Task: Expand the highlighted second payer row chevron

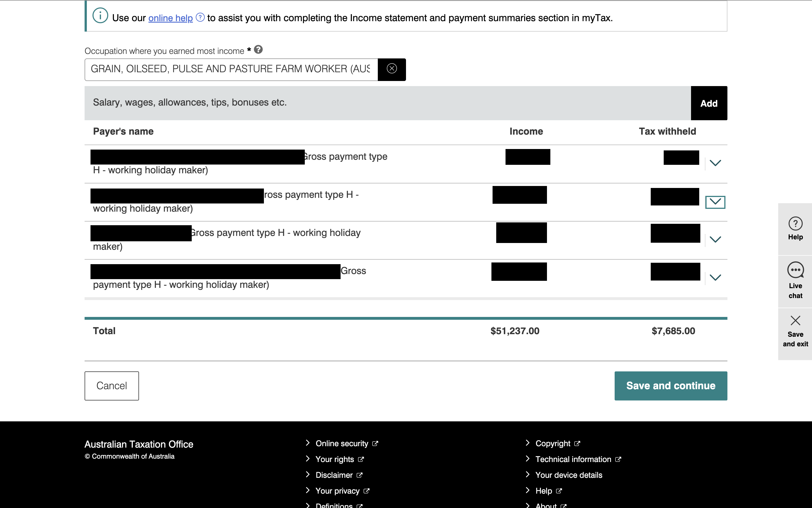Action: (715, 202)
